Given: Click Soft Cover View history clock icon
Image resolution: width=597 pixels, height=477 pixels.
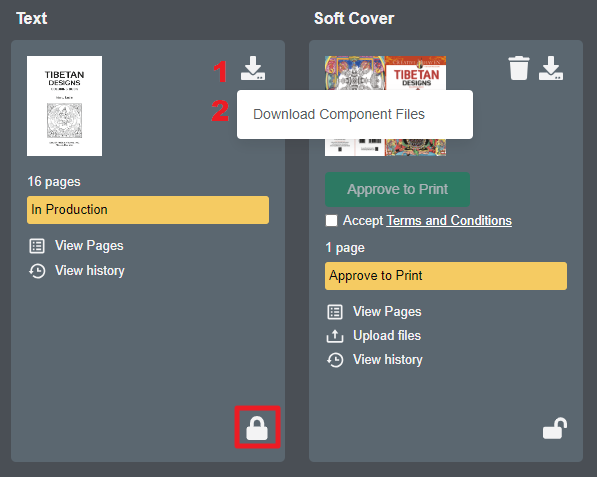Looking at the screenshot, I should click(x=335, y=360).
